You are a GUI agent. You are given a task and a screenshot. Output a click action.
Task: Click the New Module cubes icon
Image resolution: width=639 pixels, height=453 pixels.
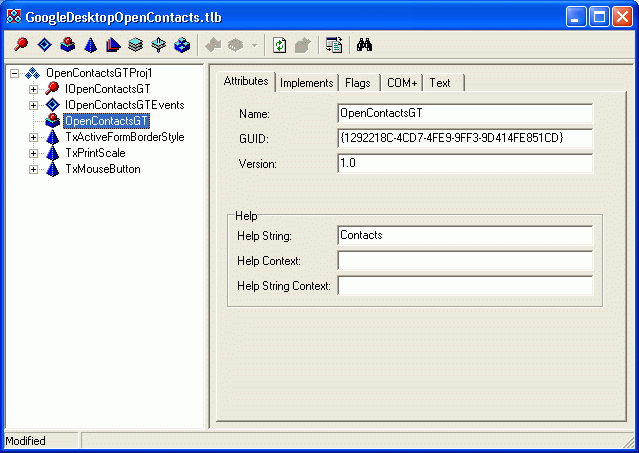[182, 44]
